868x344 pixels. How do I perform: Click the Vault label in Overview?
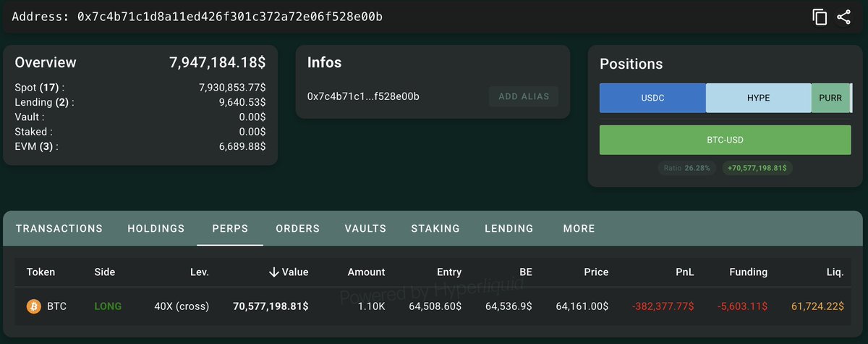pos(29,117)
